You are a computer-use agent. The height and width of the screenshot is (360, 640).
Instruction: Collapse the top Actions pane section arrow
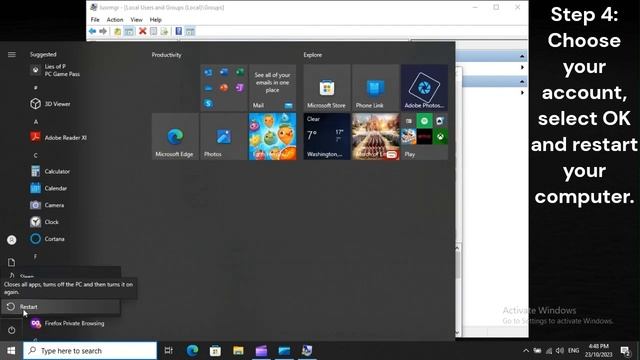click(522, 56)
